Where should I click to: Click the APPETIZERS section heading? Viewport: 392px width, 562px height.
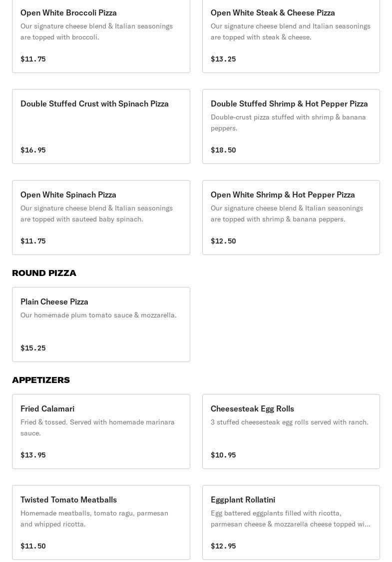pyautogui.click(x=41, y=380)
